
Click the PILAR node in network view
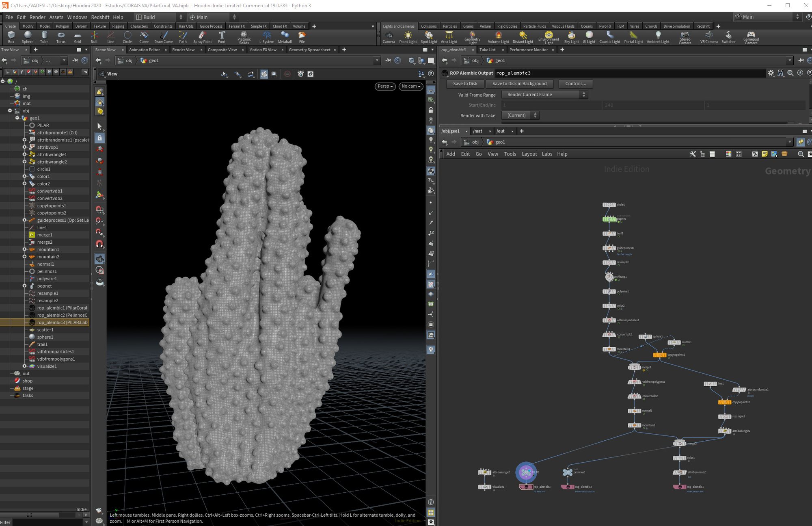[x=526, y=472]
